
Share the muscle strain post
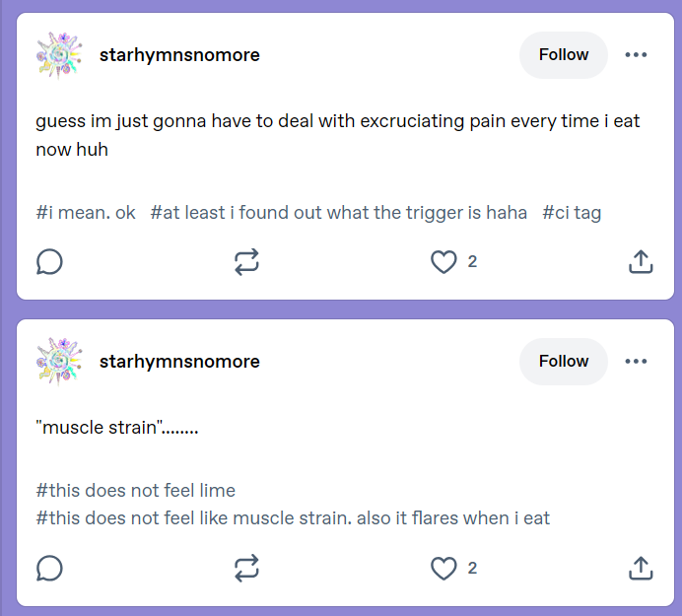pos(641,568)
